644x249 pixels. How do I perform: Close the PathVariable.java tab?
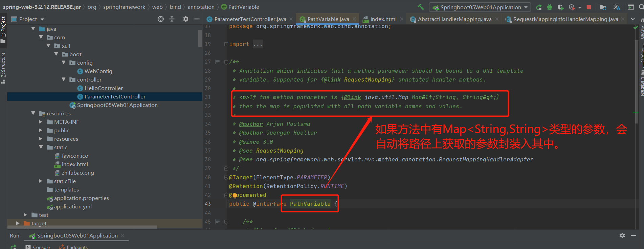[354, 19]
